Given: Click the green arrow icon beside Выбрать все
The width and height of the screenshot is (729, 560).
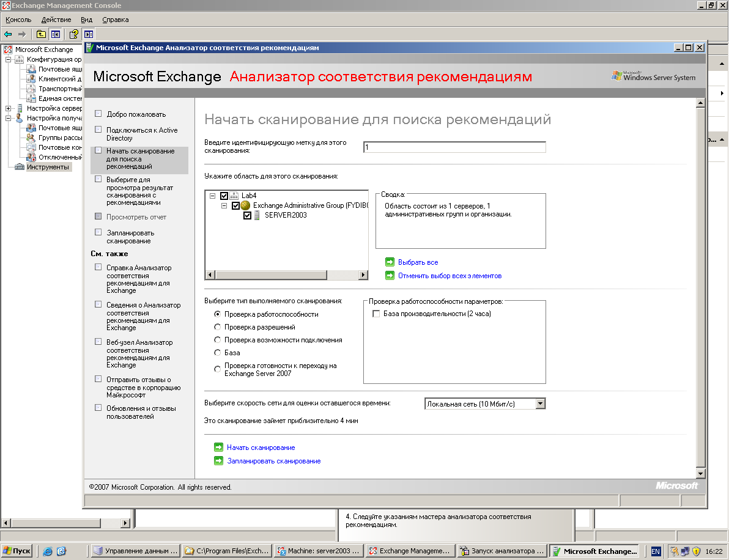Looking at the screenshot, I should [390, 262].
